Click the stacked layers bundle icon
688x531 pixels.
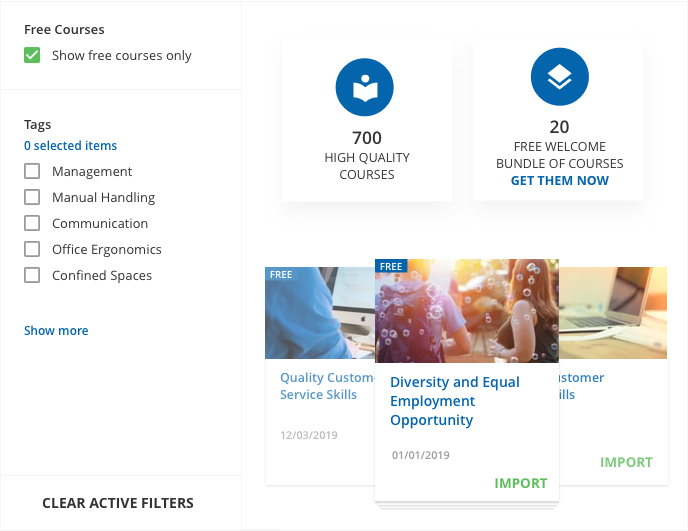[559, 78]
